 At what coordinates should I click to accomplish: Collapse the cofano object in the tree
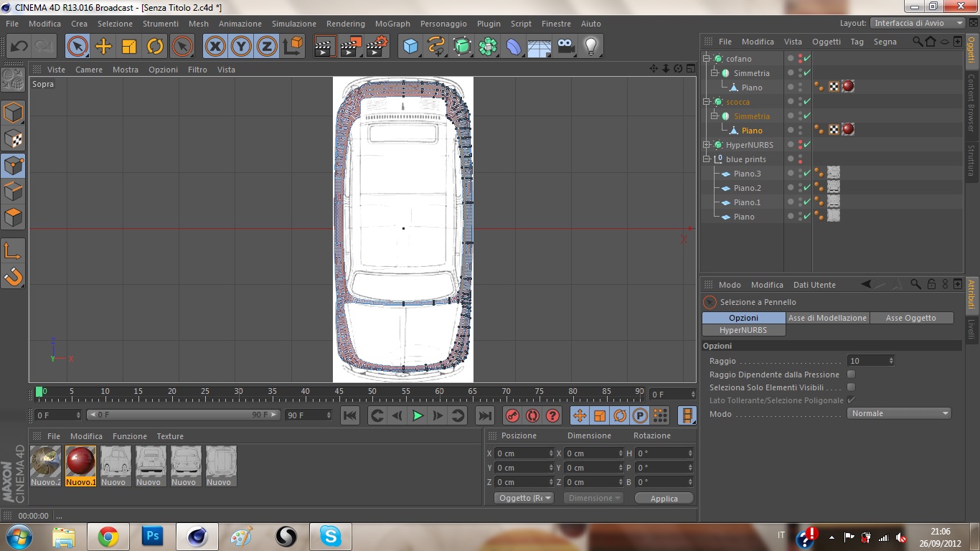pos(707,59)
